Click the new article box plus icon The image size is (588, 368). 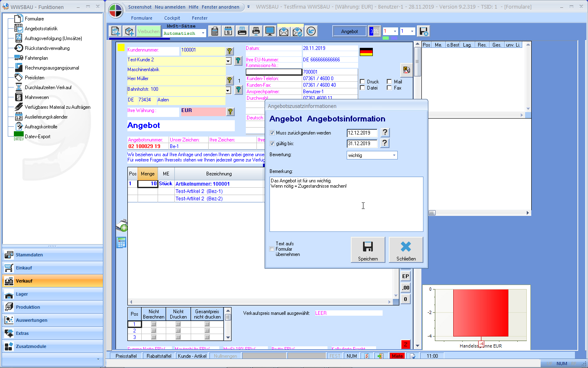pos(129,31)
